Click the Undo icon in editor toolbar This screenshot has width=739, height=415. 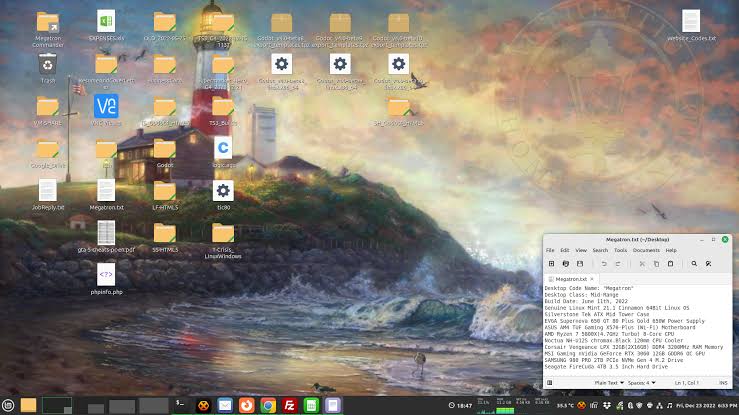(604, 264)
